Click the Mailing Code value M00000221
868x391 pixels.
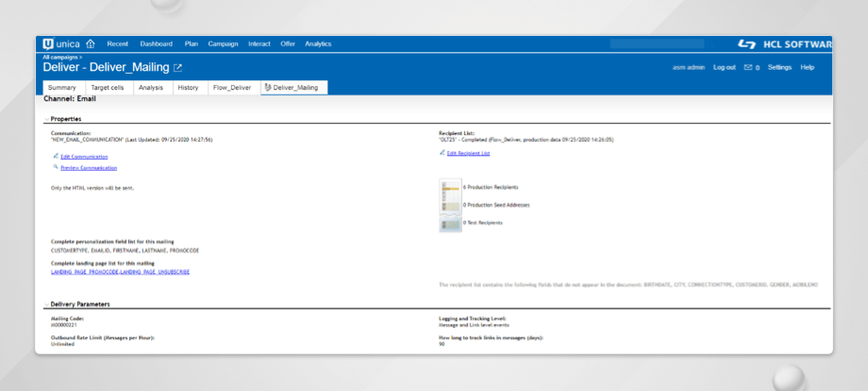63,325
